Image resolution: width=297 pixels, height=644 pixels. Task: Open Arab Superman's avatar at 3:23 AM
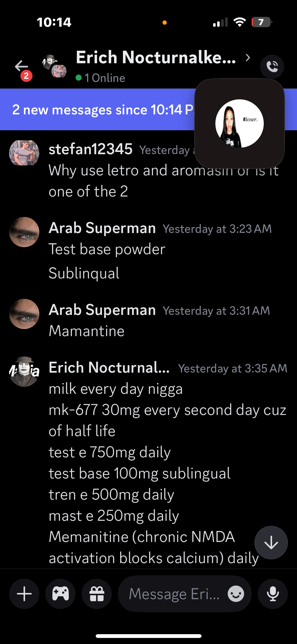[24, 232]
